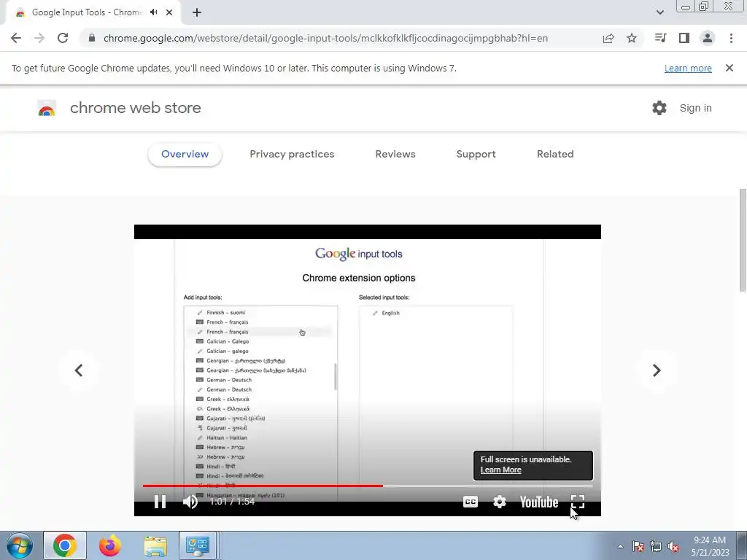Open the chrome web store title link

pos(135,108)
